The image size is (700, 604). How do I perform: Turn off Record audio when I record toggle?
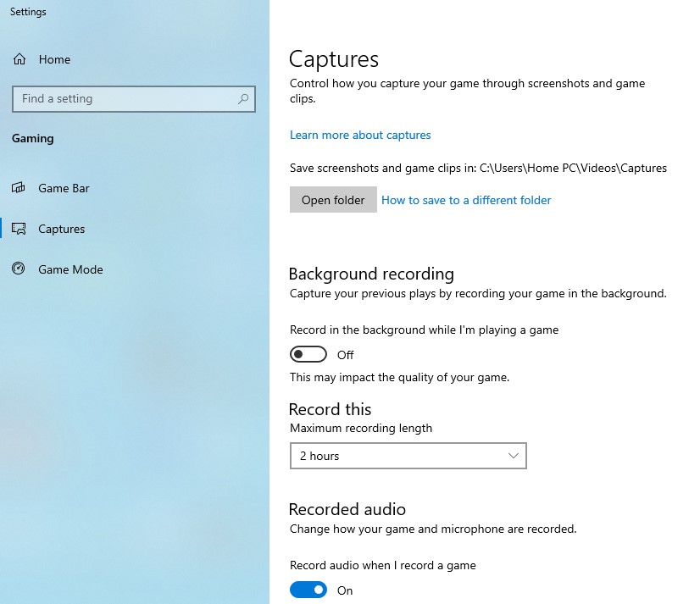(308, 590)
